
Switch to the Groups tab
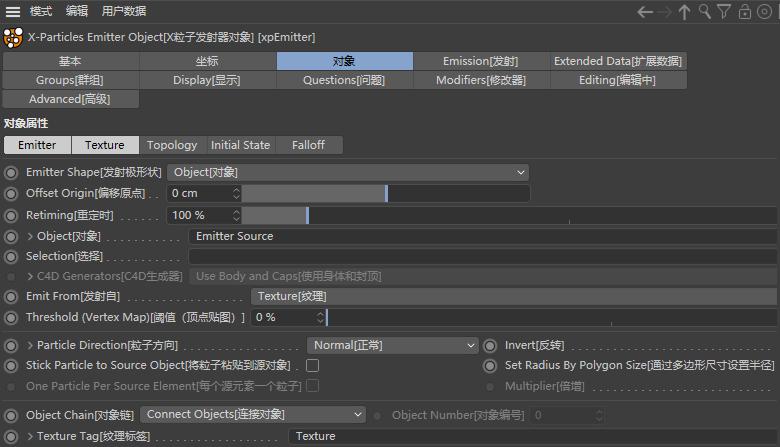(71, 80)
